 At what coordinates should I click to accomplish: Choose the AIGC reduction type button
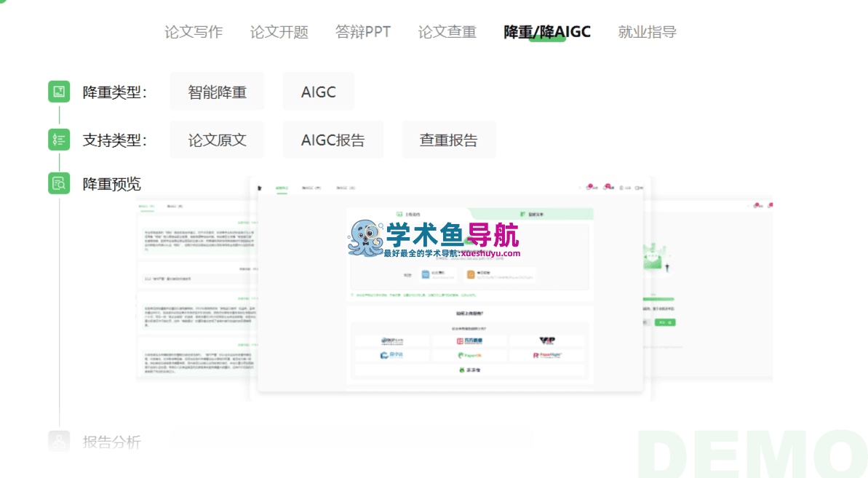(x=318, y=92)
